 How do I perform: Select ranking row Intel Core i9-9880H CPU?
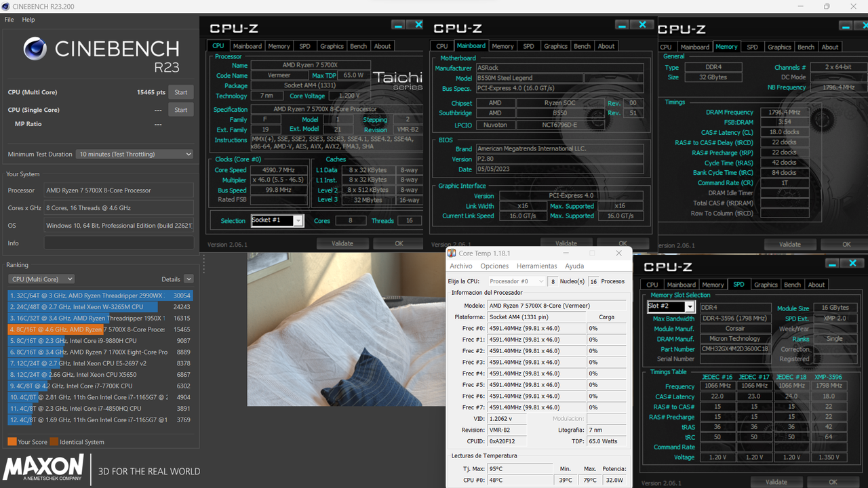click(100, 341)
